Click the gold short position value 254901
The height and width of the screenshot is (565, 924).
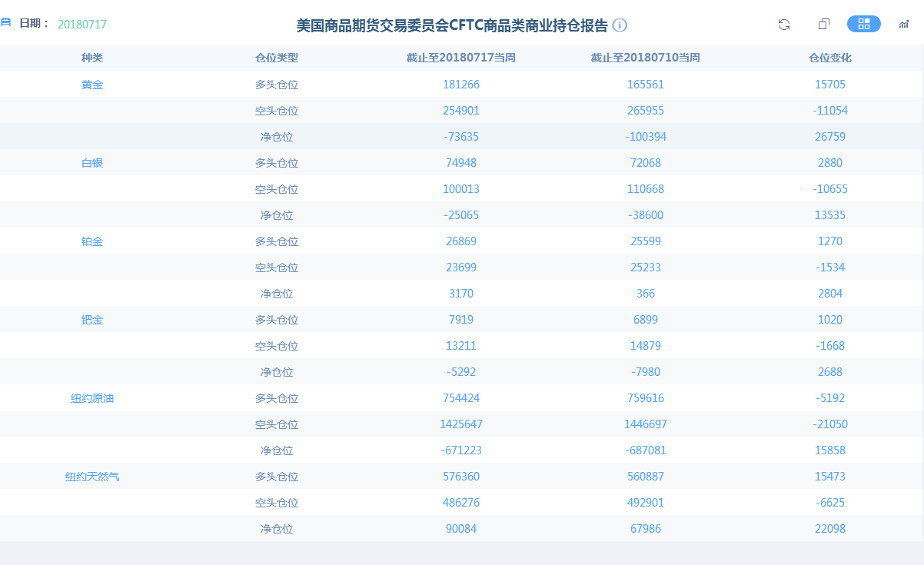[x=461, y=111]
